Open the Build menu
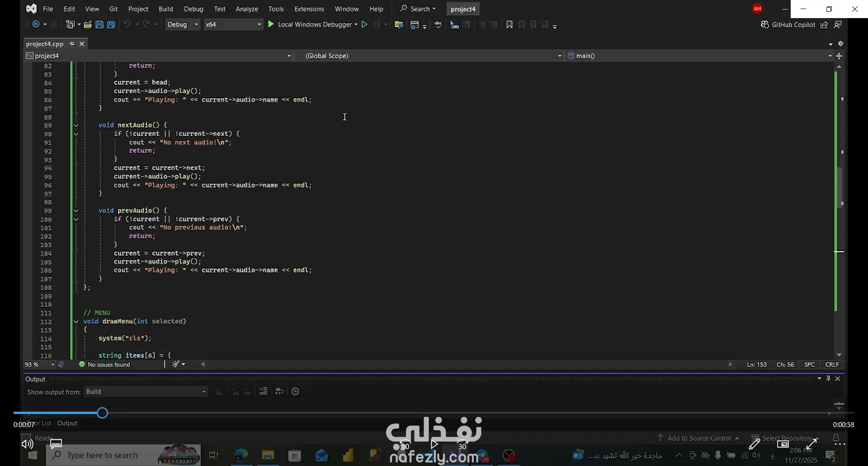The image size is (868, 466). (166, 9)
